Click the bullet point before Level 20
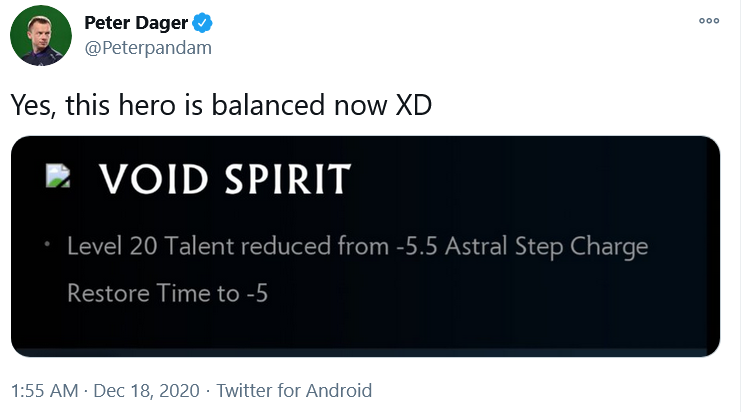747x412 pixels. click(x=47, y=244)
